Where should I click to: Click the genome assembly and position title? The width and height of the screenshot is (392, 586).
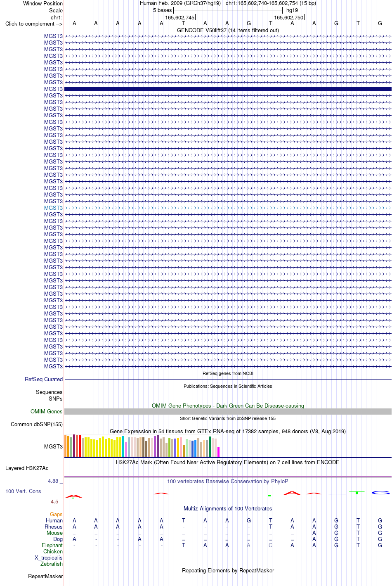tap(228, 3)
